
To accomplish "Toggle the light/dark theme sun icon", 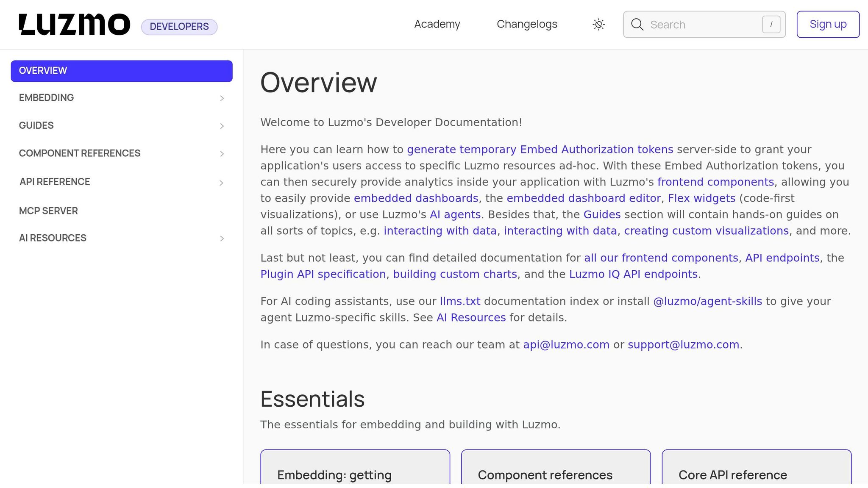I will tap(598, 25).
